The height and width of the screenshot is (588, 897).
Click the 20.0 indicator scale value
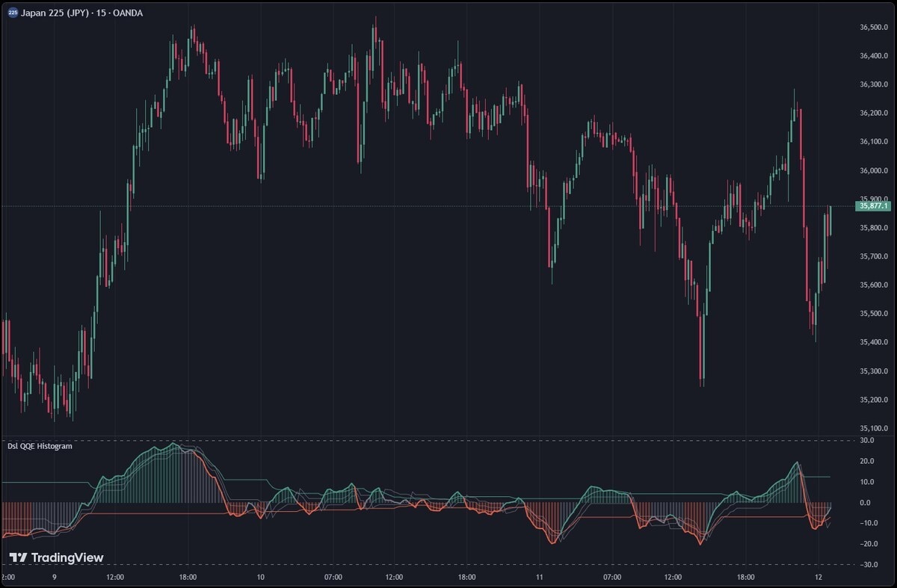click(866, 461)
